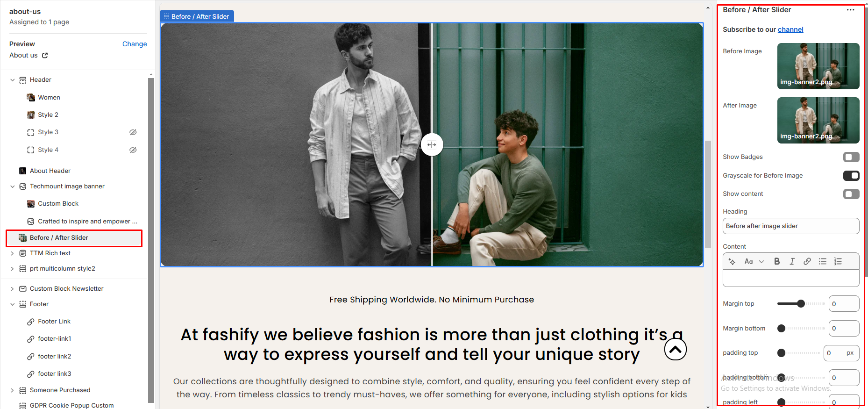Click the insert link icon in Content editor
868x409 pixels.
click(x=807, y=261)
